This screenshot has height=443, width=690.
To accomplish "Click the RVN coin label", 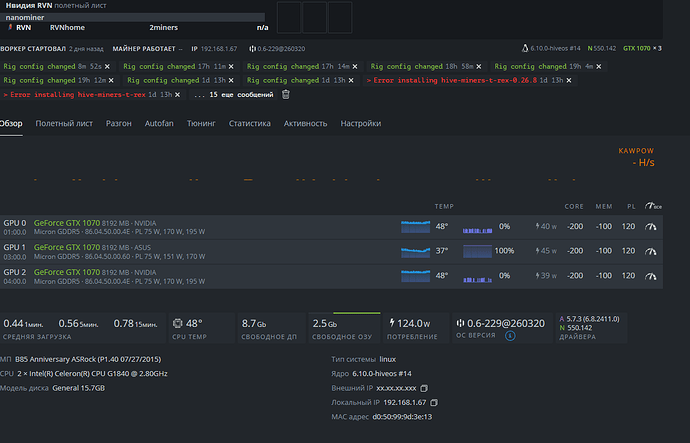I will tap(23, 27).
